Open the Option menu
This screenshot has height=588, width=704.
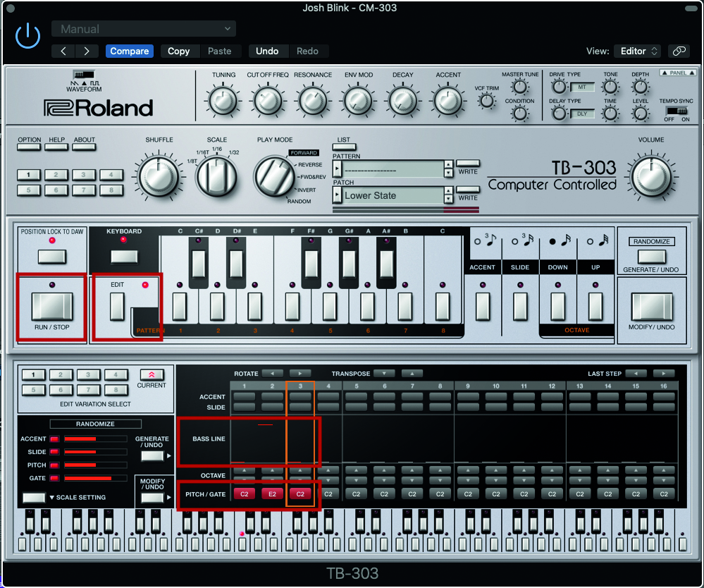[x=29, y=147]
